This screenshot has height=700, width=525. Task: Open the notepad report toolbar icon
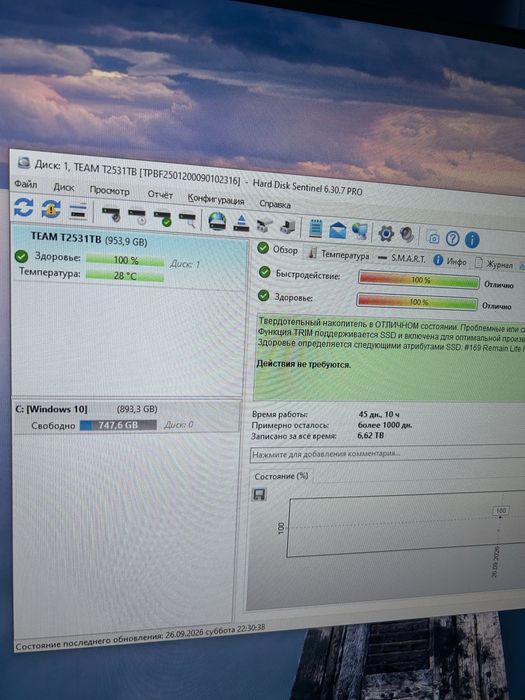[x=316, y=228]
